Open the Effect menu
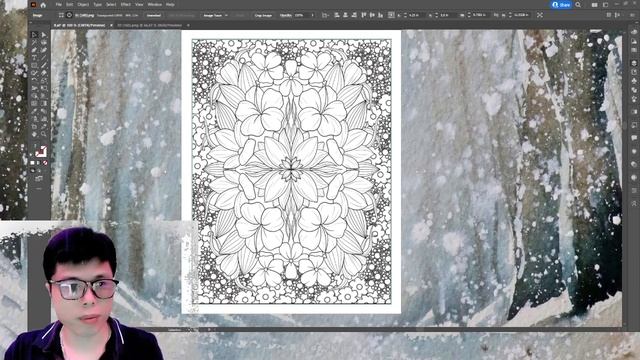 (125, 5)
